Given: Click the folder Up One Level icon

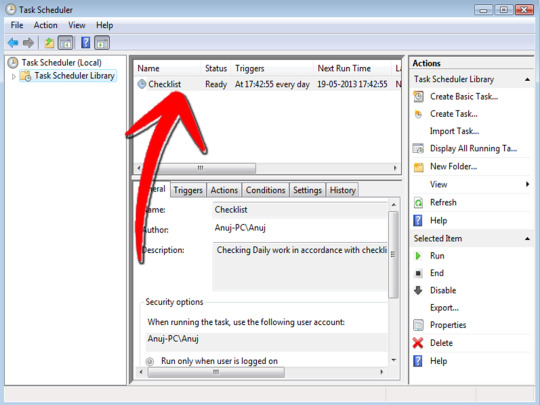Looking at the screenshot, I should tap(49, 43).
